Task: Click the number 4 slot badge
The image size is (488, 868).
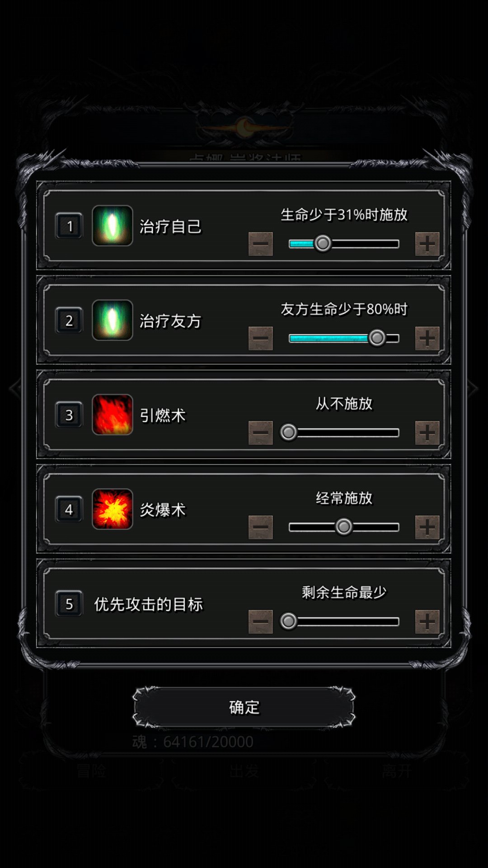Action: point(69,509)
